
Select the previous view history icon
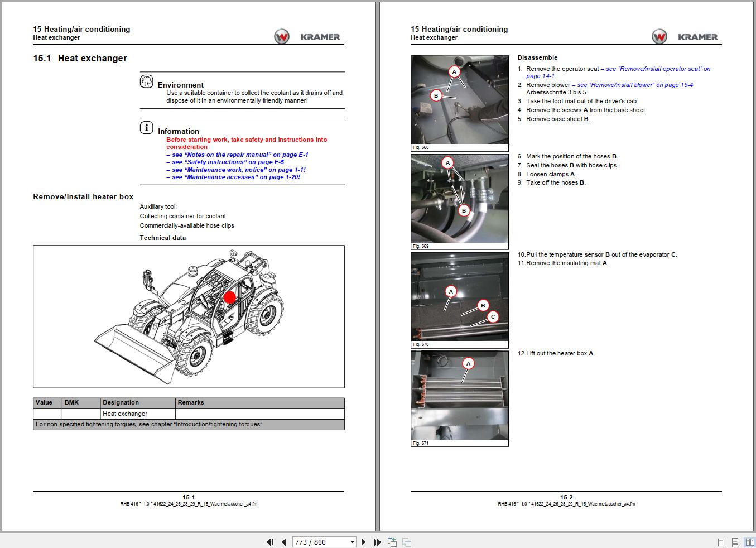pyautogui.click(x=392, y=542)
